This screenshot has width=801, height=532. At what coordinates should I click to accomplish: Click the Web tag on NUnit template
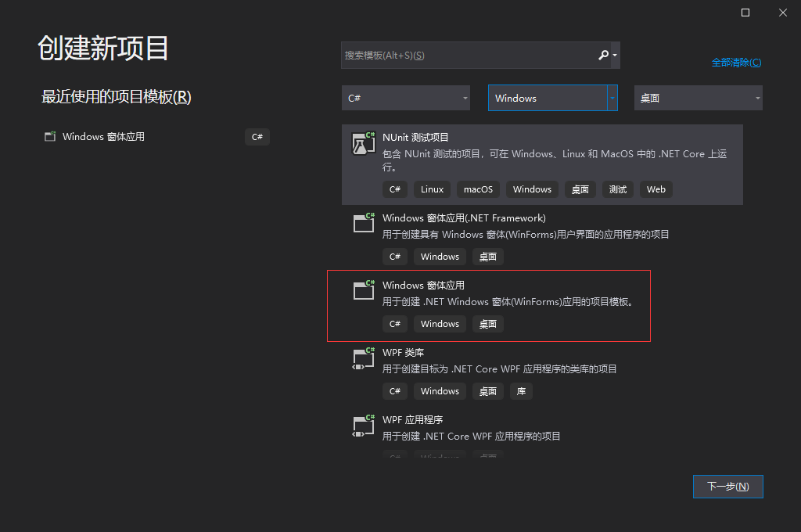[656, 189]
